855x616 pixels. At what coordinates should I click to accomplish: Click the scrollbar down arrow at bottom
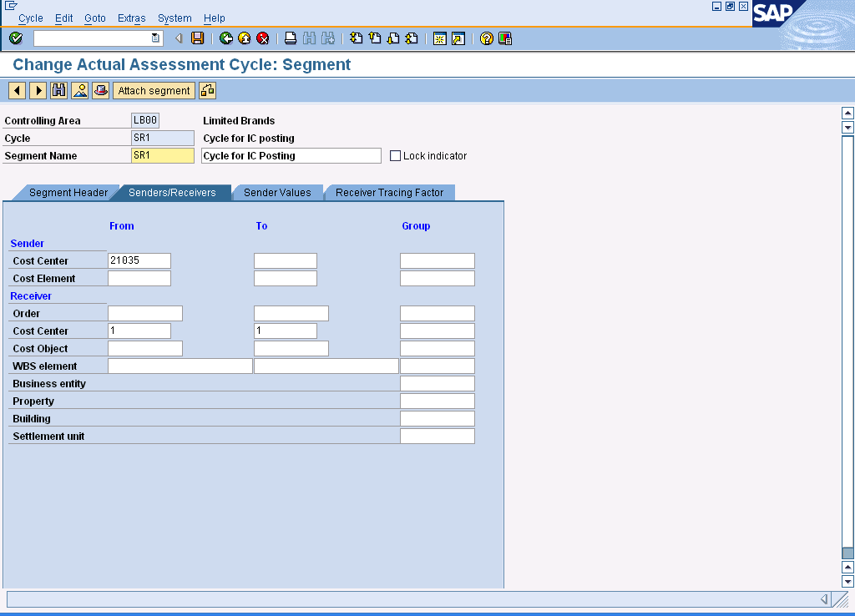[x=847, y=582]
